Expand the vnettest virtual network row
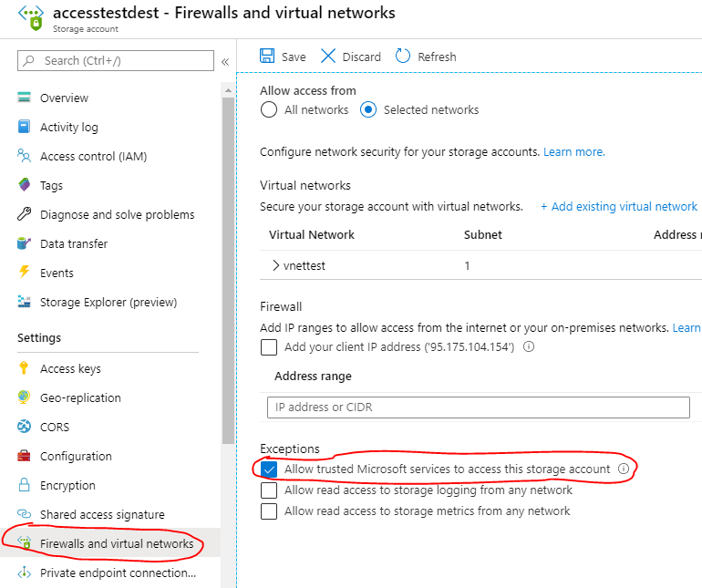This screenshot has width=702, height=588. tap(276, 266)
